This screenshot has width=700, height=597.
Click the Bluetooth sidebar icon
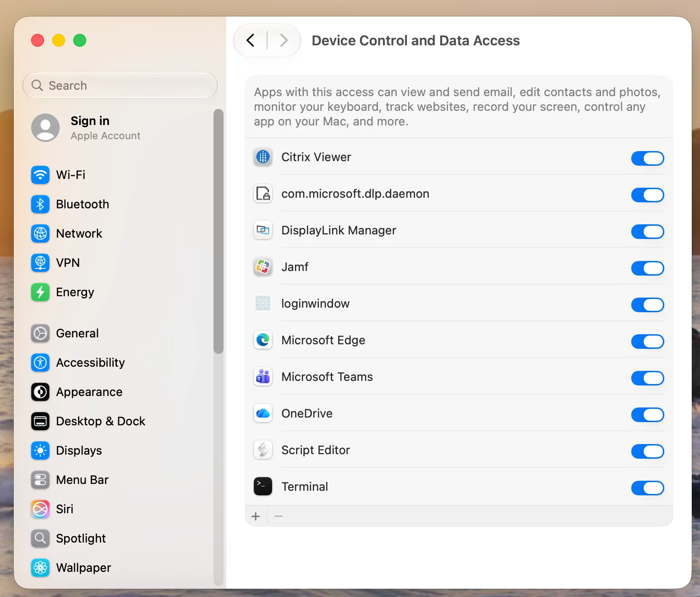coord(40,204)
